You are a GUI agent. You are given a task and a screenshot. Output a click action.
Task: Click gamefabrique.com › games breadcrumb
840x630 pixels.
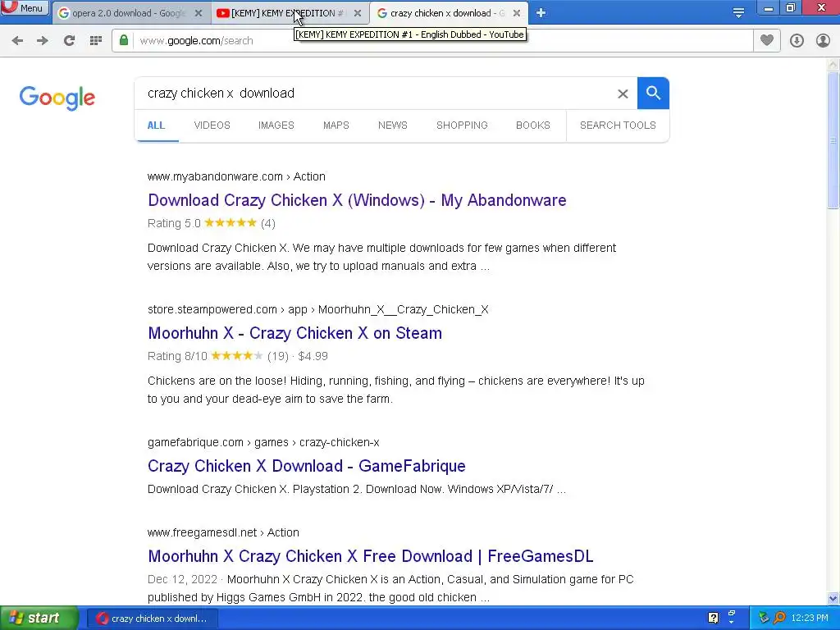263,442
